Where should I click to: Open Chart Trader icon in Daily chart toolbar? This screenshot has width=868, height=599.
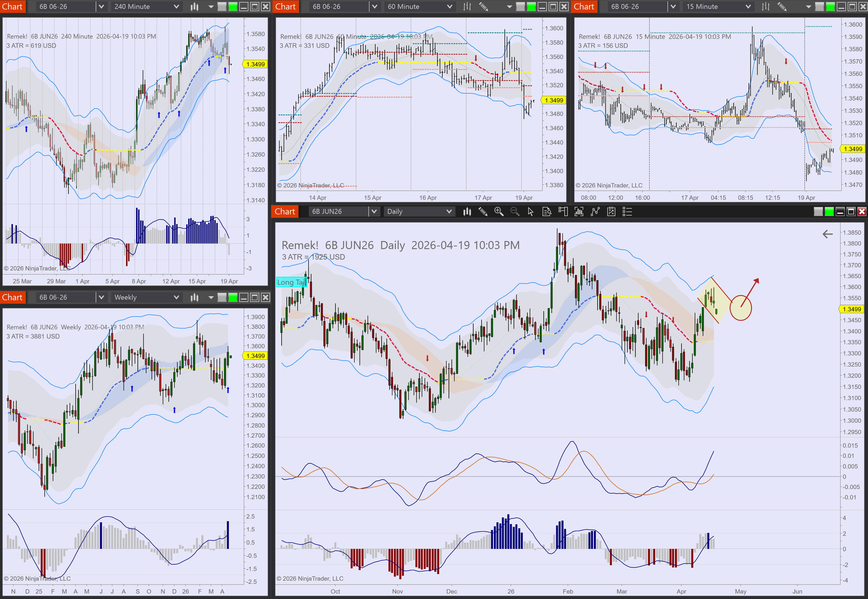tap(563, 212)
